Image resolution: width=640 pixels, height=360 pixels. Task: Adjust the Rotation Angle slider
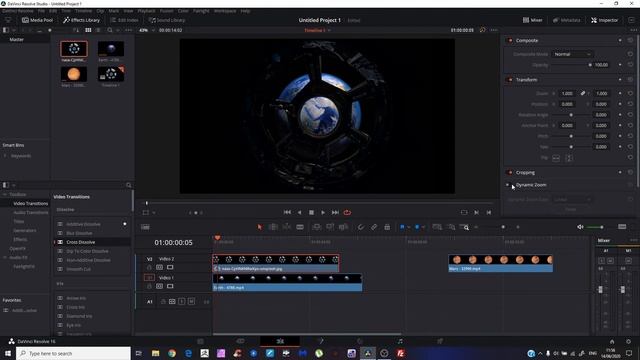click(x=571, y=115)
